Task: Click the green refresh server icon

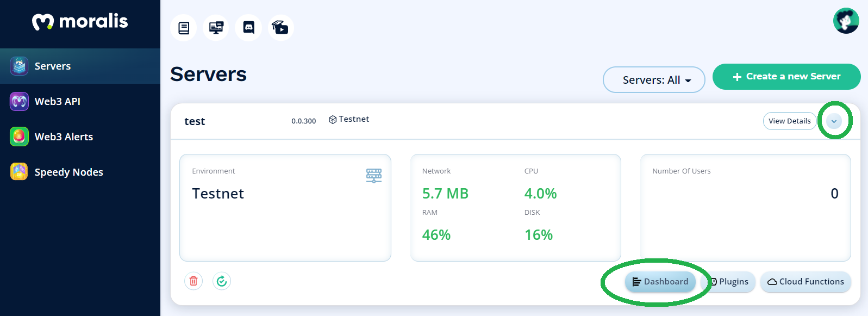Action: click(x=222, y=281)
